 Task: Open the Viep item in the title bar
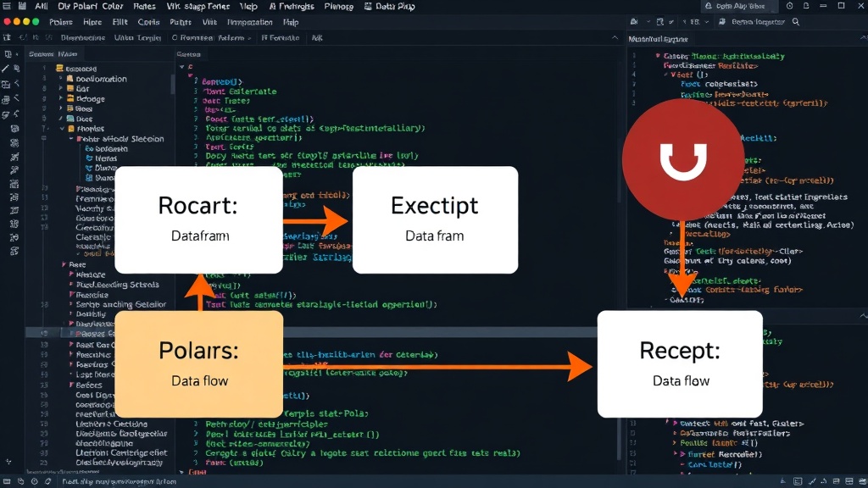pos(248,7)
